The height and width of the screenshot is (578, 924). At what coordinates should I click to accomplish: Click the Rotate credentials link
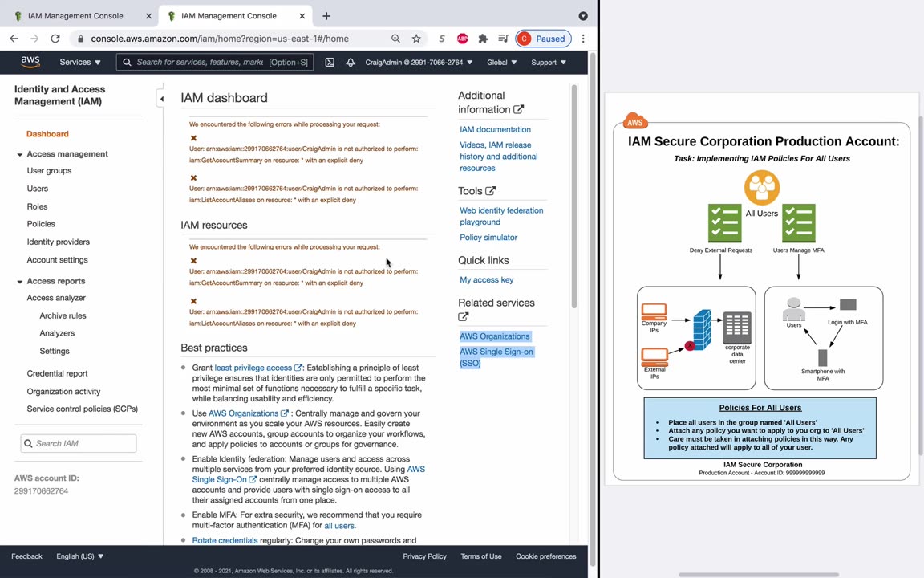click(x=225, y=540)
